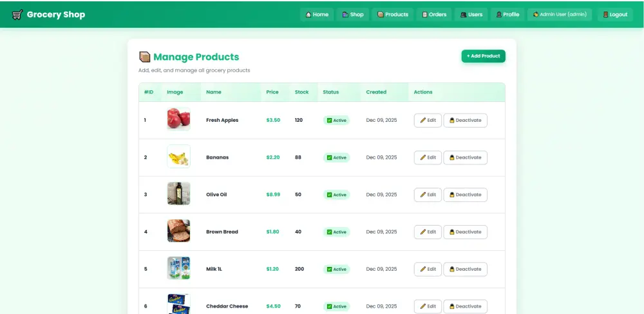Click the waving hand icon by Admin User
The width and height of the screenshot is (644, 314).
tap(536, 14)
